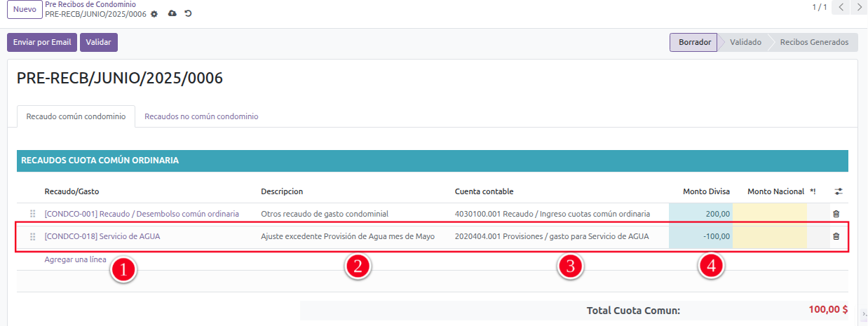Delete the Servicio de AGUA line
The image size is (868, 326).
coord(836,236)
